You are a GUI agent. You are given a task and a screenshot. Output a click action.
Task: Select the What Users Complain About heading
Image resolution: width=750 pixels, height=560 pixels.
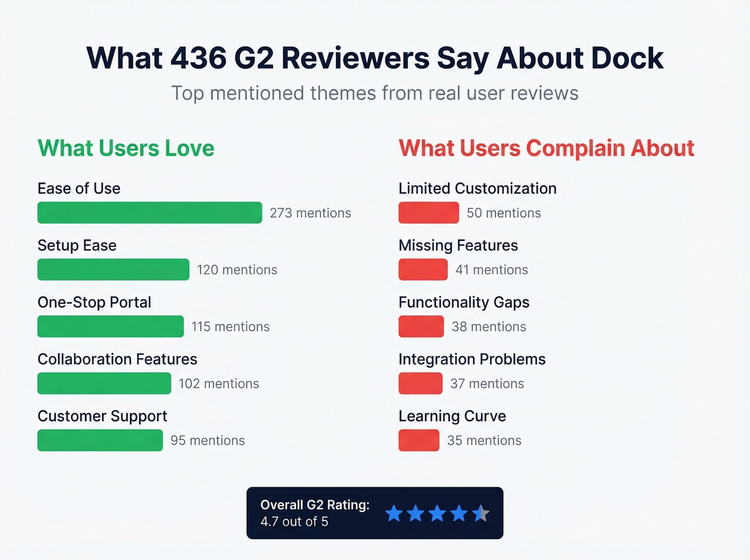[x=546, y=148]
